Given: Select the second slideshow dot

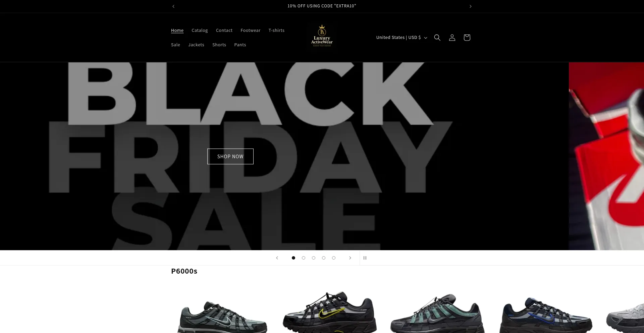Looking at the screenshot, I should (x=304, y=258).
